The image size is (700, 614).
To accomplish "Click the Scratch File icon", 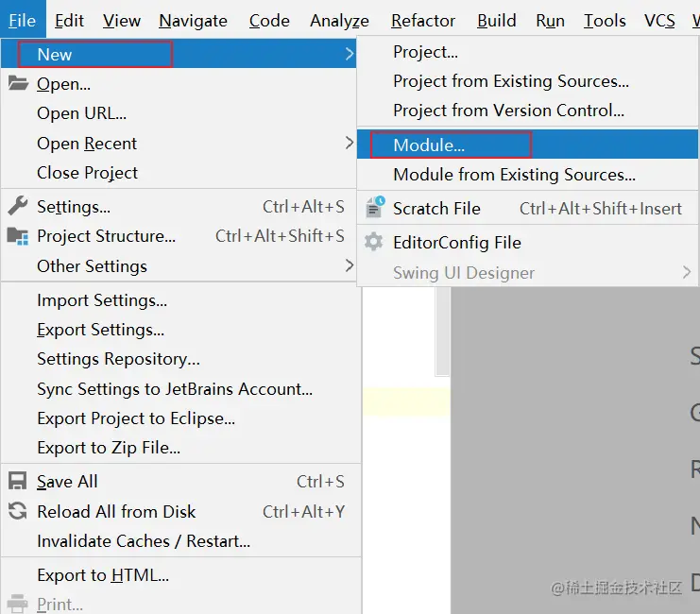I will point(375,208).
